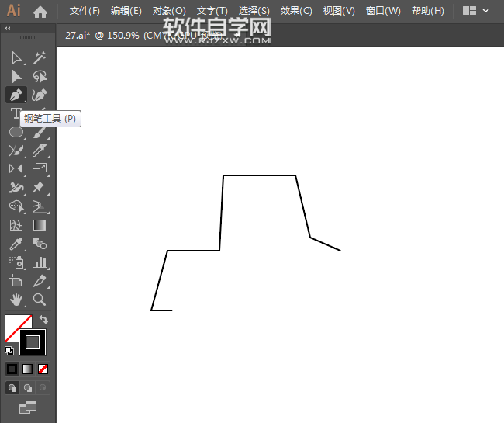Screen dimensions: 504x423
Task: Select the Hand tool
Action: pos(16,300)
